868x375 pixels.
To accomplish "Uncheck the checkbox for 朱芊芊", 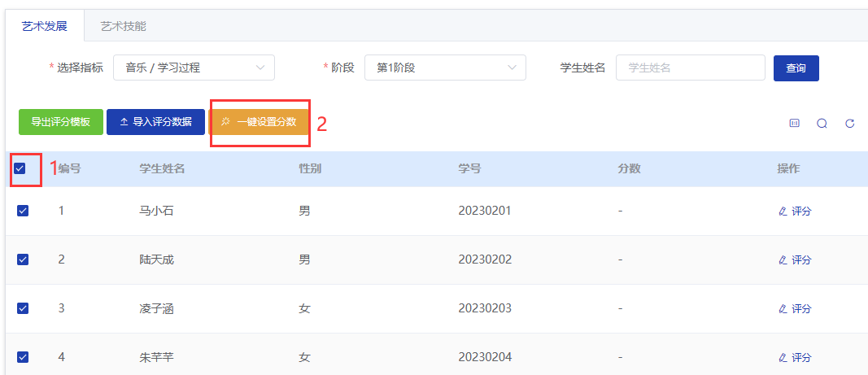I will point(23,357).
